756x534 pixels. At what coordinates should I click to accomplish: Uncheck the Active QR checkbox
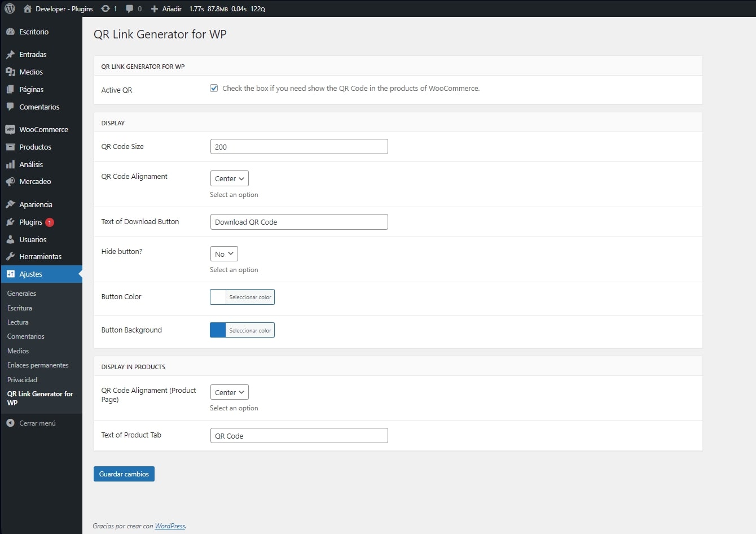click(x=214, y=88)
